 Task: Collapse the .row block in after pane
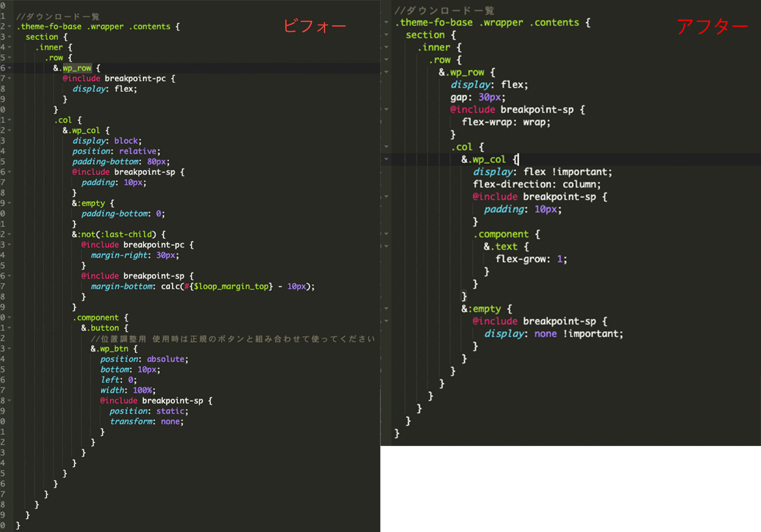(x=386, y=60)
